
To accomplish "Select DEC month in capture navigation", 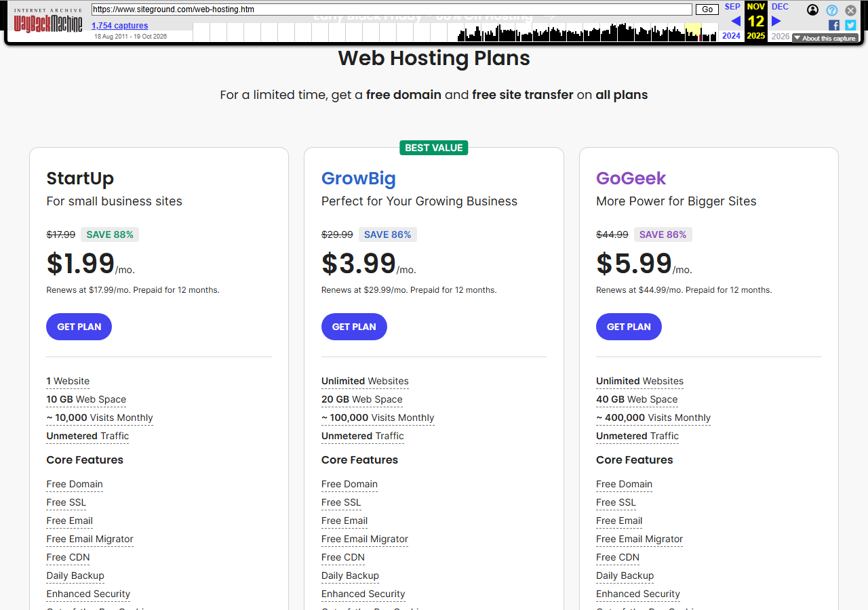I will pyautogui.click(x=780, y=7).
